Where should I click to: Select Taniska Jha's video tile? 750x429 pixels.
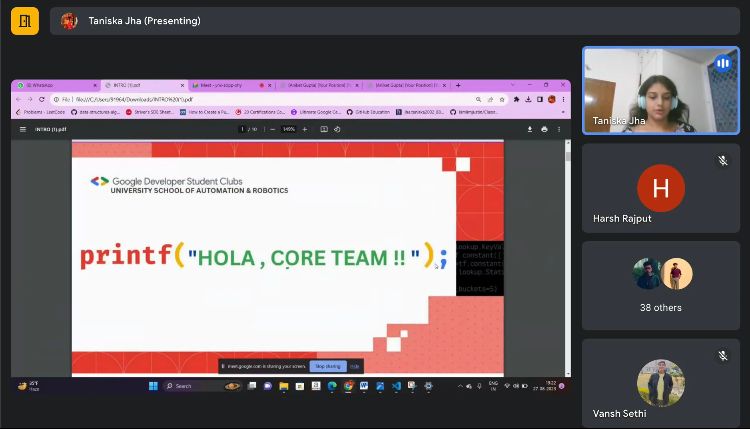tap(661, 90)
